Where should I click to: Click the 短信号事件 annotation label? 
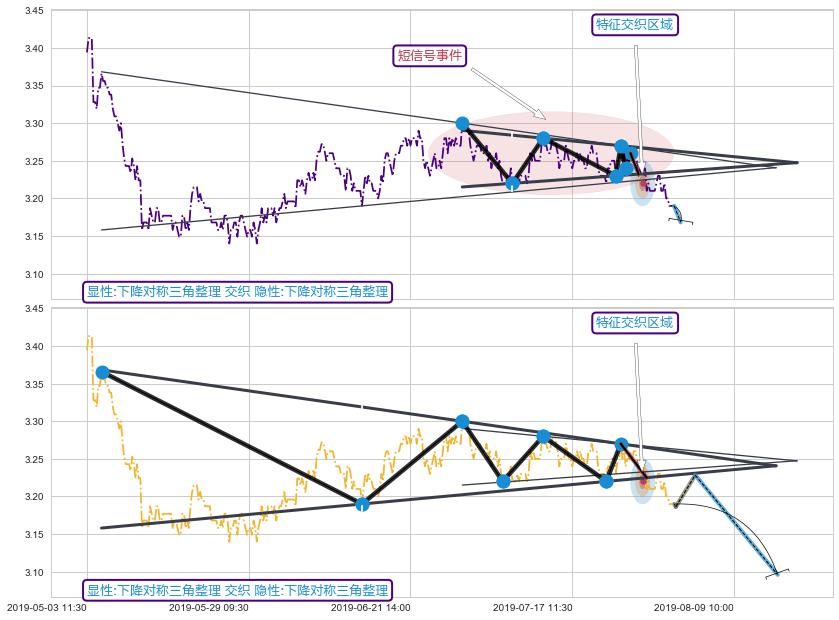click(430, 56)
